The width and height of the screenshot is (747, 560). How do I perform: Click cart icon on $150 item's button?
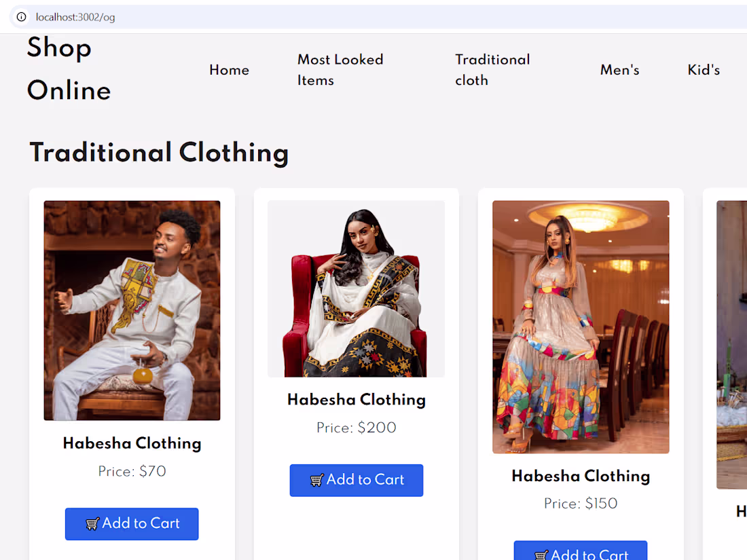pos(541,555)
